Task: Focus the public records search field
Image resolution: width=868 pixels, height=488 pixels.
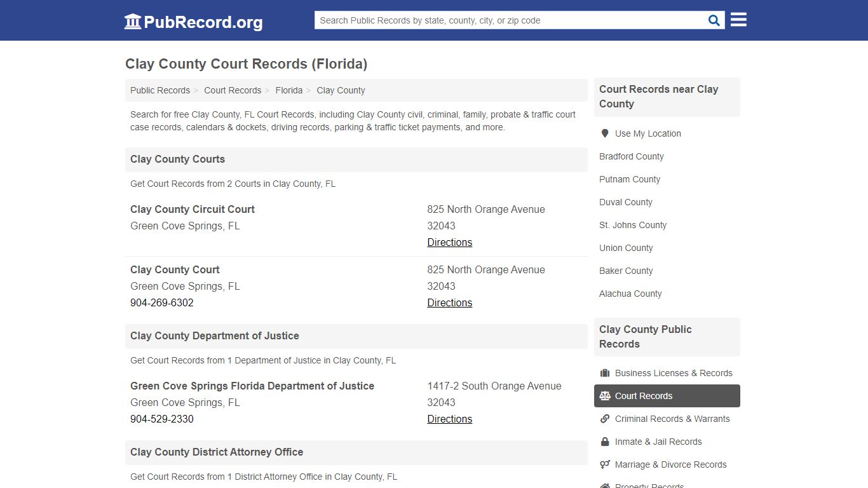Action: (510, 20)
